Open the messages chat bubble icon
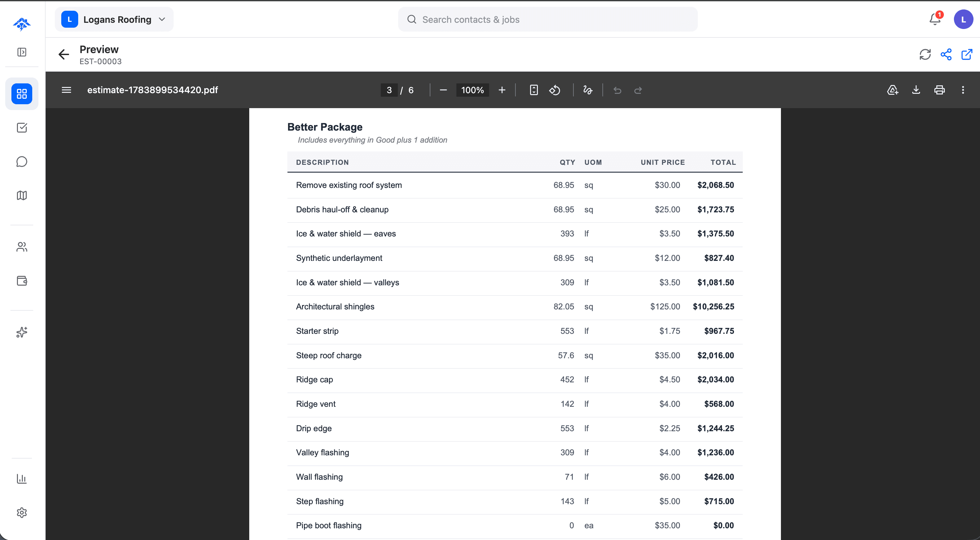 pyautogui.click(x=22, y=162)
